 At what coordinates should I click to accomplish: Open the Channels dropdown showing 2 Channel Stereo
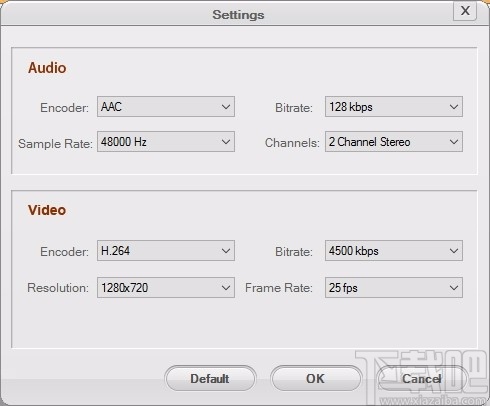pos(394,142)
